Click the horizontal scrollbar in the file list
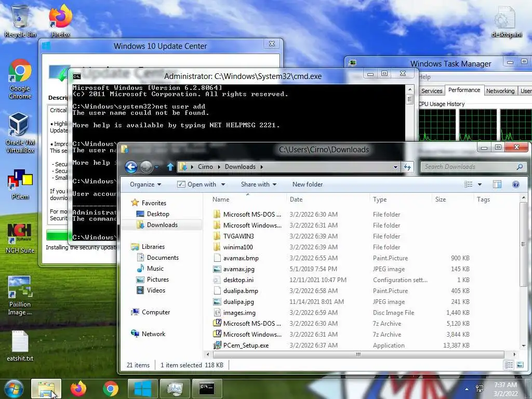This screenshot has height=399, width=532. tap(358, 354)
